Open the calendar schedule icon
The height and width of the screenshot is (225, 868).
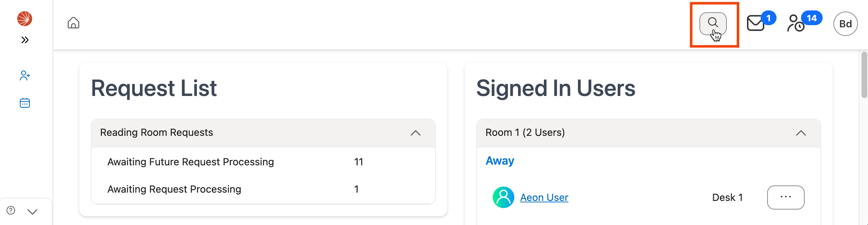point(24,103)
